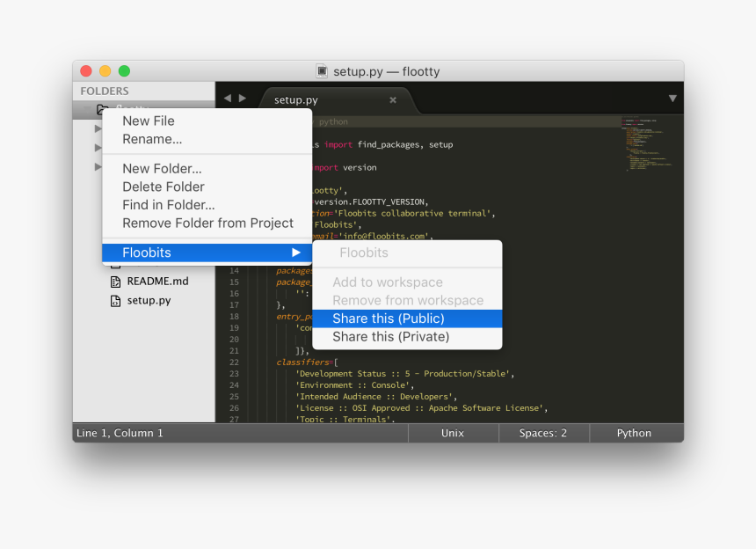Choose Share this (Private)
Viewport: 756px width, 549px height.
click(407, 337)
